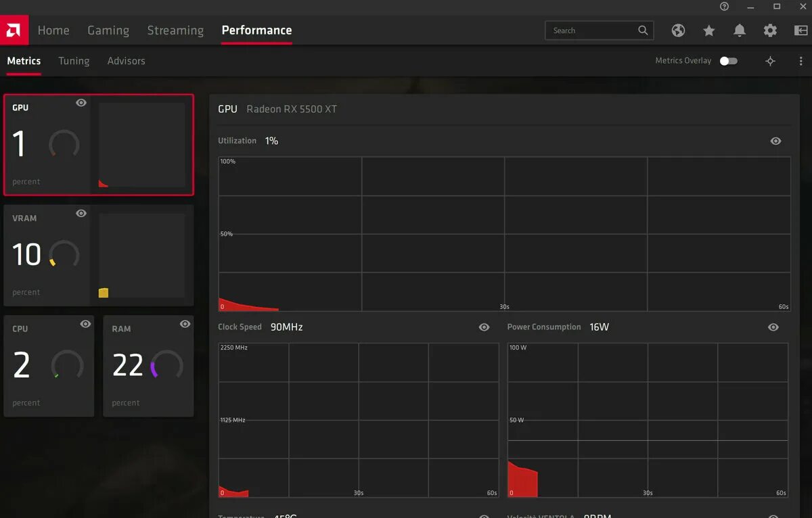Open settings with the gear icon

[x=769, y=30]
